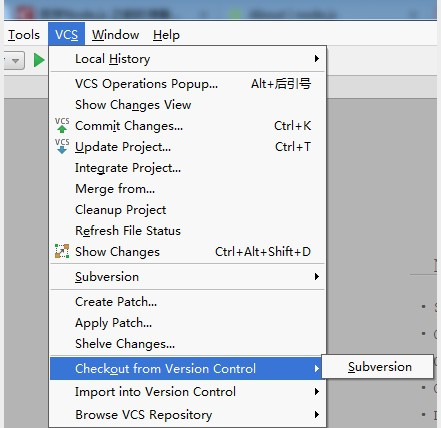Select Merge from...
441x428 pixels.
pos(188,189)
